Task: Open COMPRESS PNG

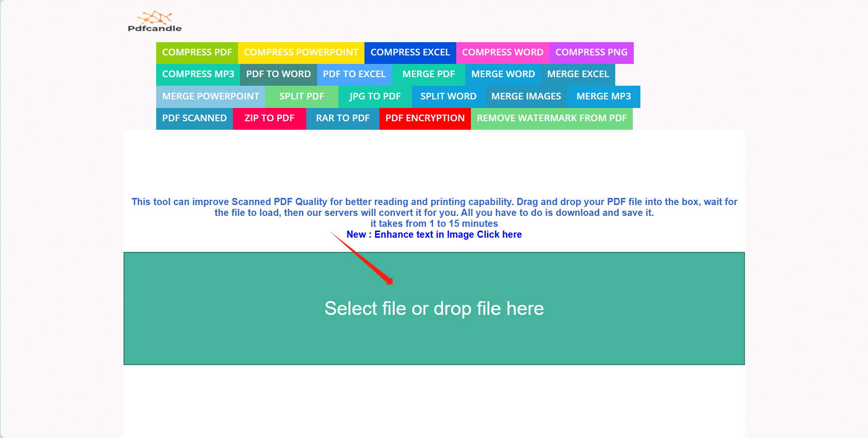Action: pyautogui.click(x=591, y=53)
